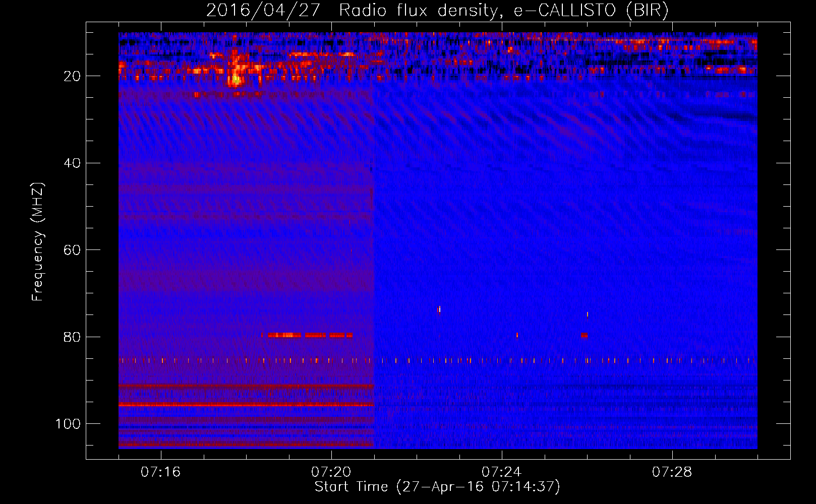Click the small red mark at 80 MHz near 07:26

point(584,335)
